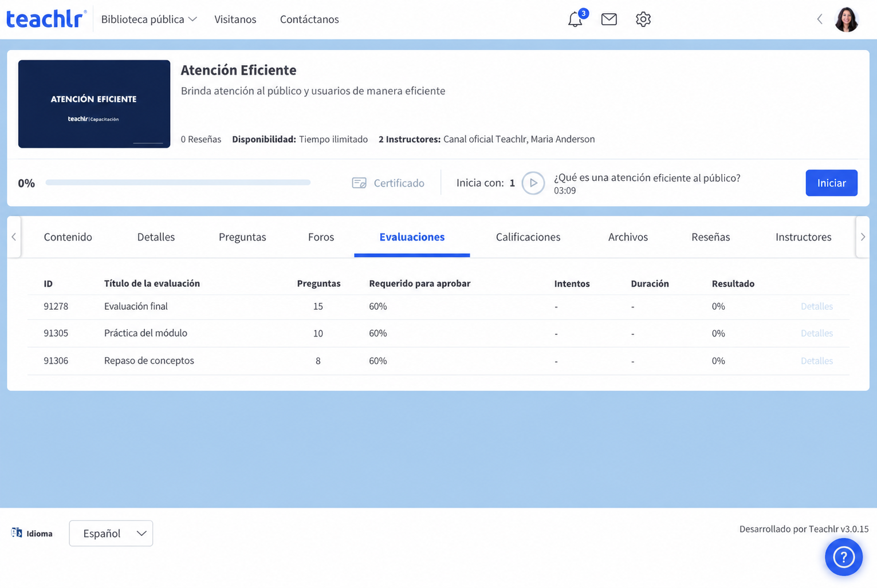Click the blue Iniciar button
This screenshot has height=588, width=877.
(831, 183)
